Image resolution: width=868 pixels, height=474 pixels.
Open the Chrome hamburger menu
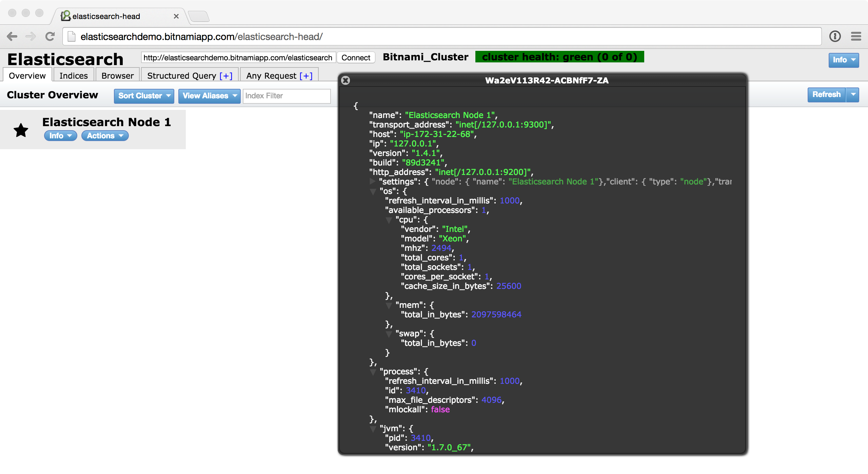tap(856, 37)
